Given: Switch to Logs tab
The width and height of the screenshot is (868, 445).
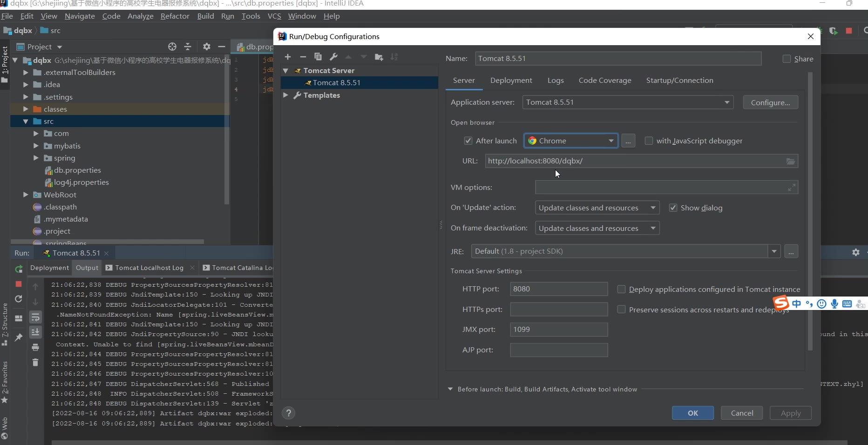Looking at the screenshot, I should pyautogui.click(x=556, y=80).
